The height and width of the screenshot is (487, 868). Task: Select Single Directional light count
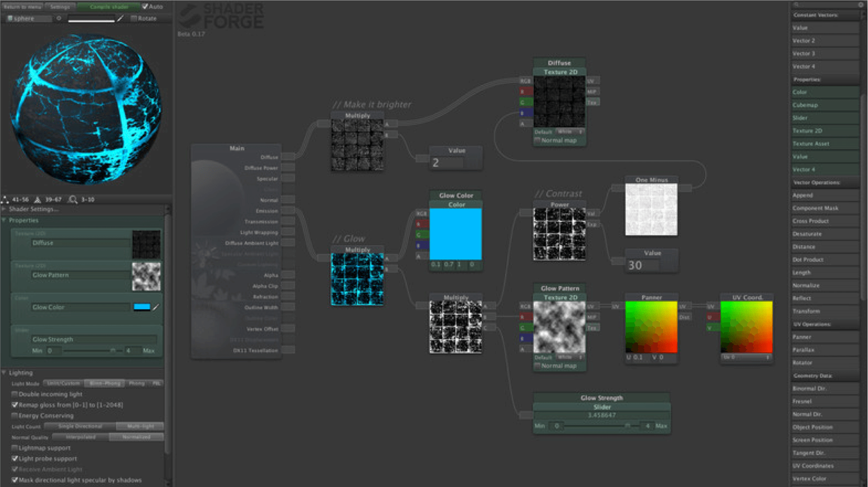coord(80,426)
